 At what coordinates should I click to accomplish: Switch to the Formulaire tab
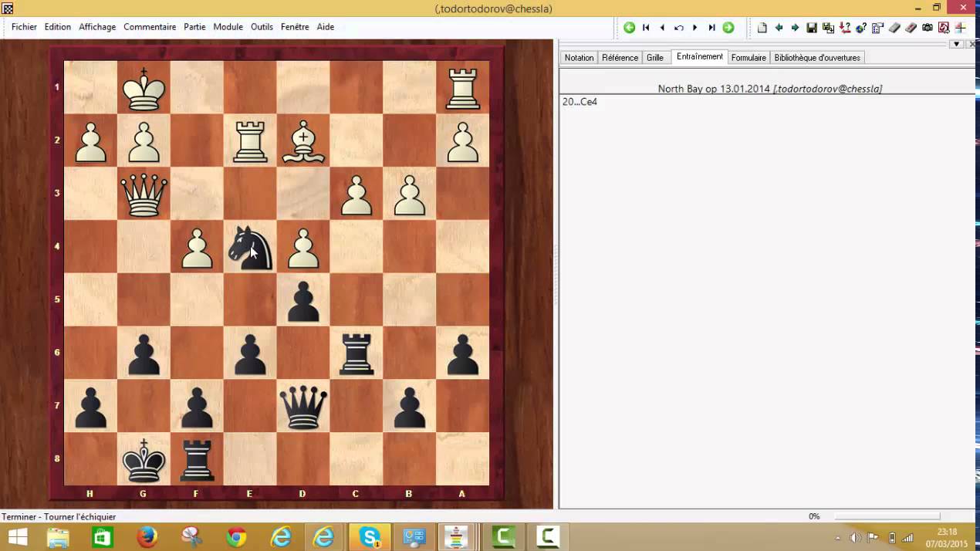[x=749, y=58]
